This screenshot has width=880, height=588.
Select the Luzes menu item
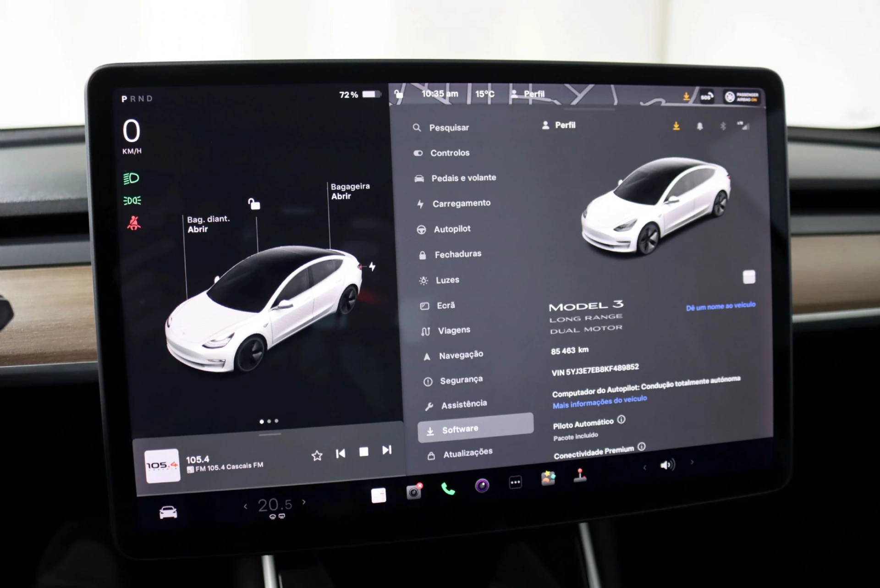click(439, 280)
